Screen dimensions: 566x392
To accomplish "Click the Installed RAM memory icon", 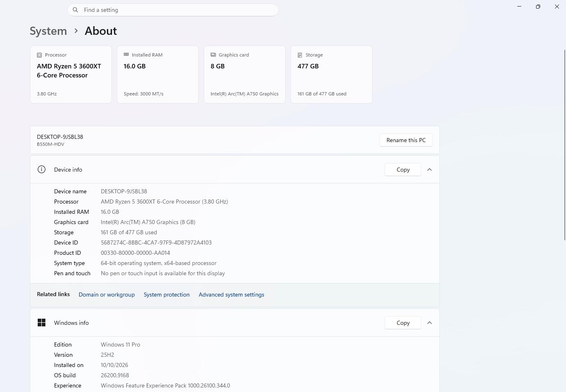I will (x=126, y=54).
